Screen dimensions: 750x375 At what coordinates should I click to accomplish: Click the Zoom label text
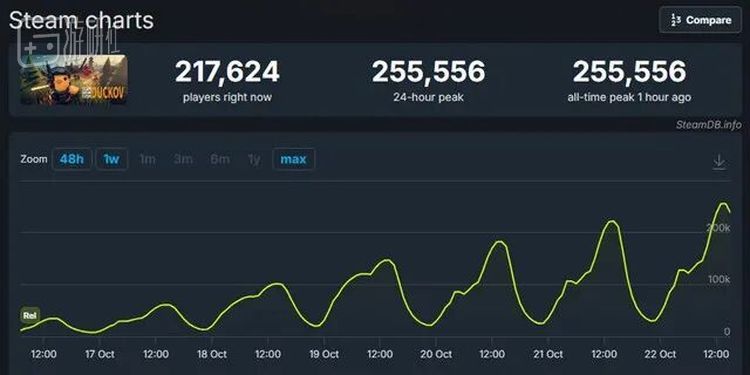click(33, 159)
